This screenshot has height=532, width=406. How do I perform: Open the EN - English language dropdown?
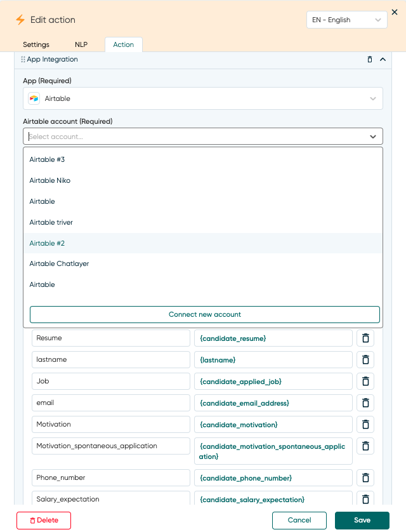pos(346,20)
